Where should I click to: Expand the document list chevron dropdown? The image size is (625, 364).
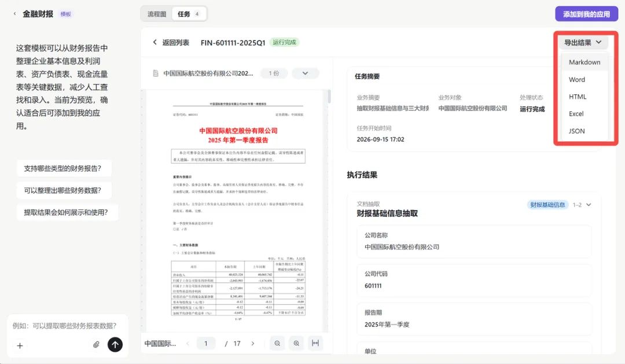pos(306,73)
